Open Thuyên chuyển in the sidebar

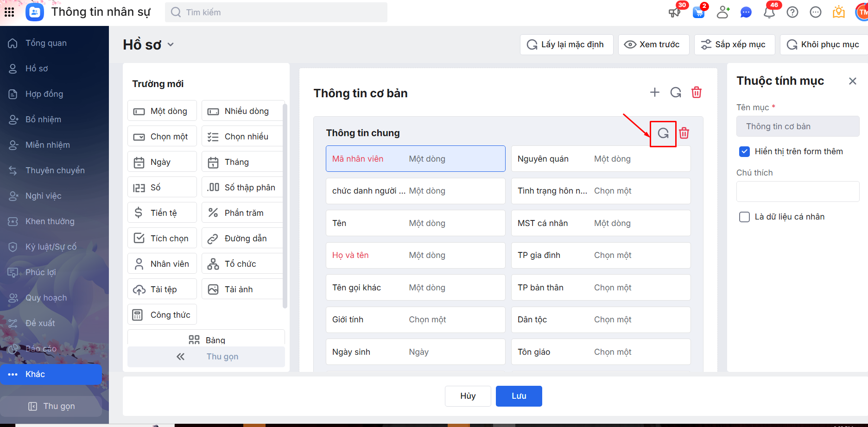point(51,170)
